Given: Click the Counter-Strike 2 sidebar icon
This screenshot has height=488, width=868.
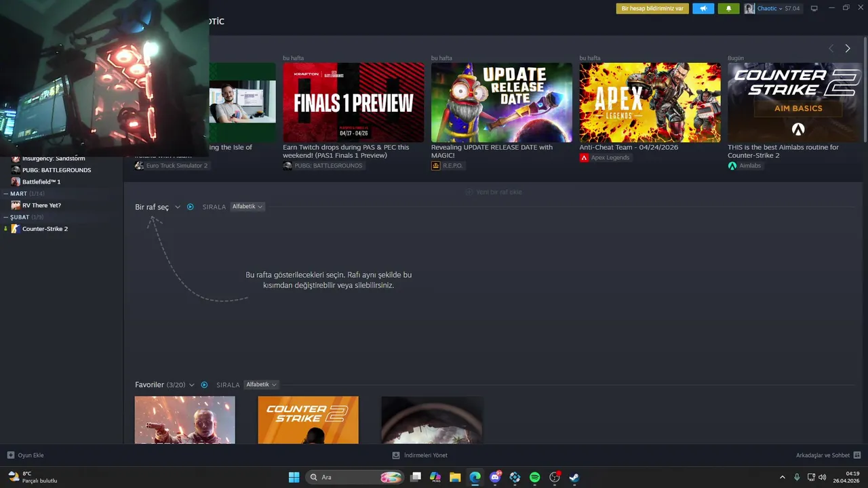Looking at the screenshot, I should [x=16, y=228].
